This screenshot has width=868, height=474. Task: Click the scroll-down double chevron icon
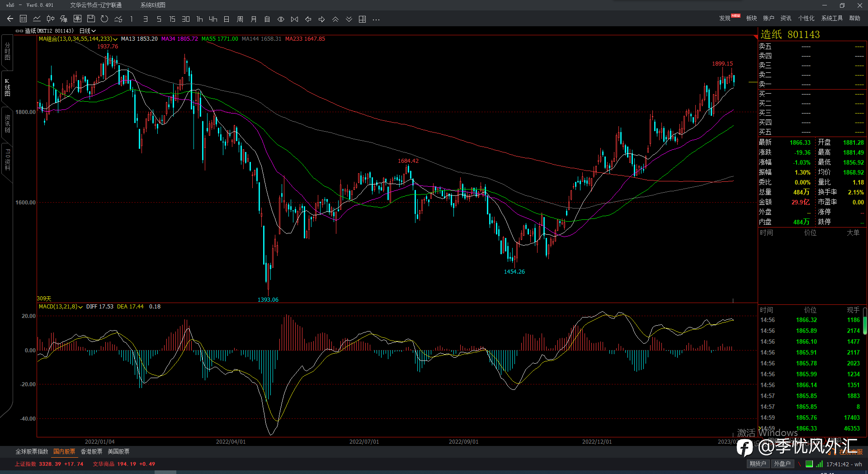[x=349, y=19]
